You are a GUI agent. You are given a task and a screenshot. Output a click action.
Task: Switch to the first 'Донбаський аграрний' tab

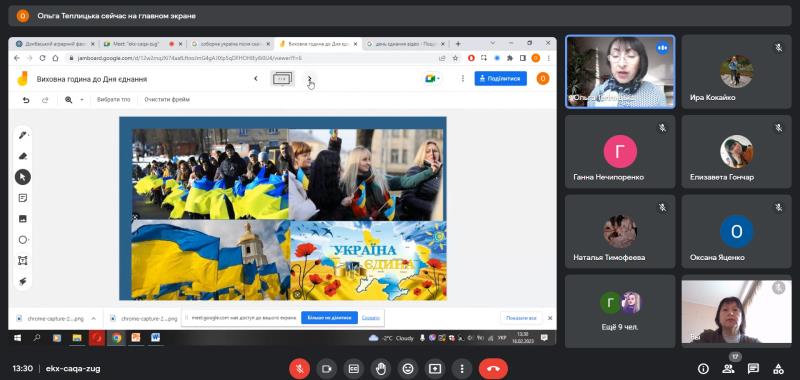[x=55, y=44]
